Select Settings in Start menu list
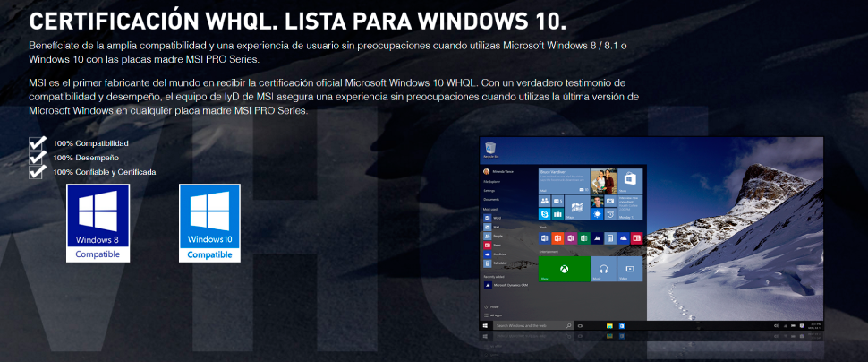 (490, 190)
